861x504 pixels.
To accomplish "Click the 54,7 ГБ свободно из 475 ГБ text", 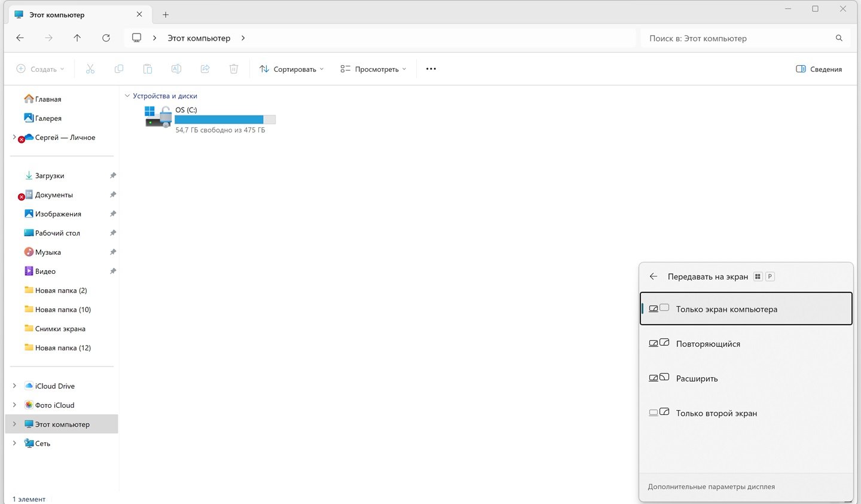I will 220,130.
